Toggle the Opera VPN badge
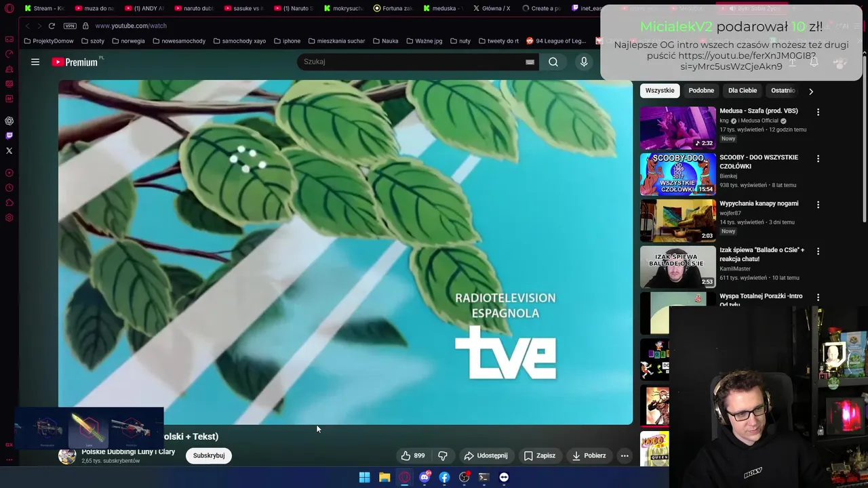Image resolution: width=868 pixels, height=488 pixels. tap(70, 26)
